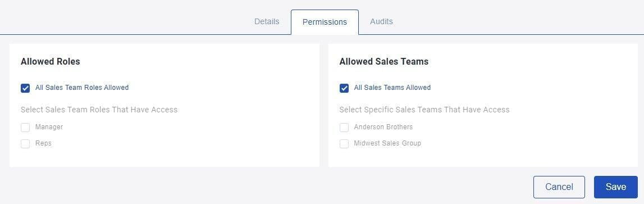Click the 'All Sales Team Roles Allowed' label text
This screenshot has height=204, width=644.
(82, 88)
